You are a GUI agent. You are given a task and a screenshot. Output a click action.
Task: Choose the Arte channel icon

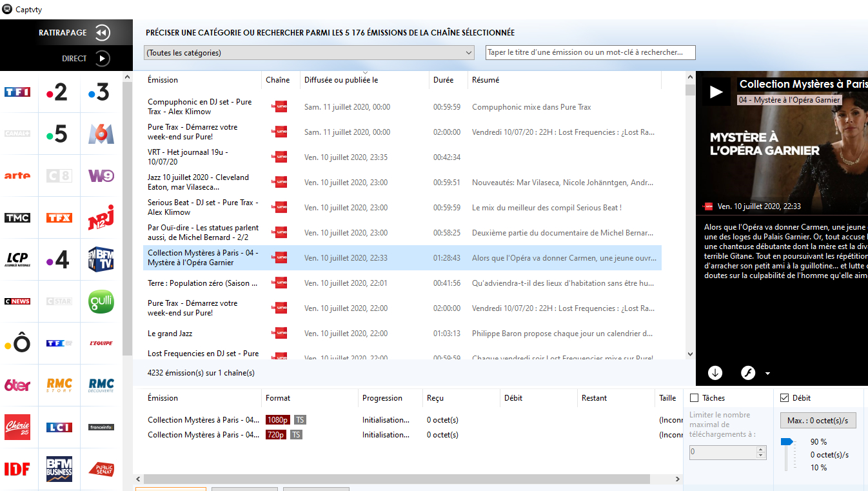pyautogui.click(x=17, y=175)
